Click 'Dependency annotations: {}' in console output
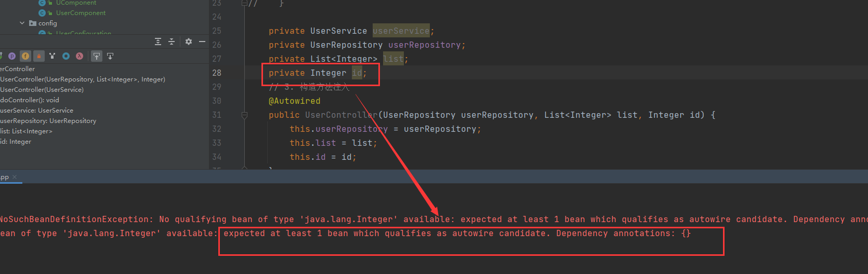The image size is (868, 274). click(x=624, y=234)
